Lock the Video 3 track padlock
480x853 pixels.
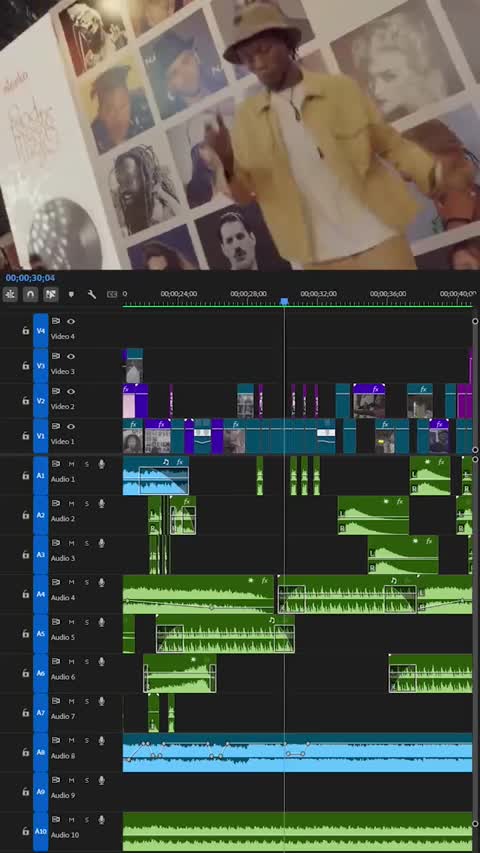coord(25,366)
